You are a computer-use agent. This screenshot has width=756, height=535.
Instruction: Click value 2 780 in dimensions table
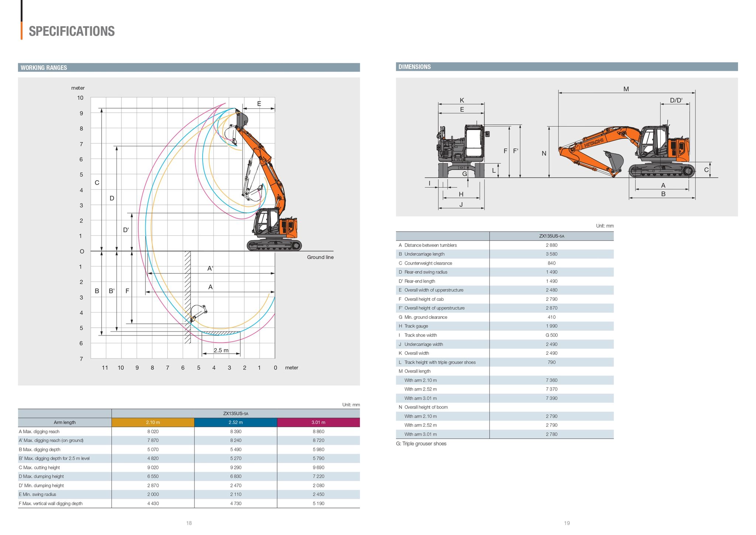tap(551, 435)
